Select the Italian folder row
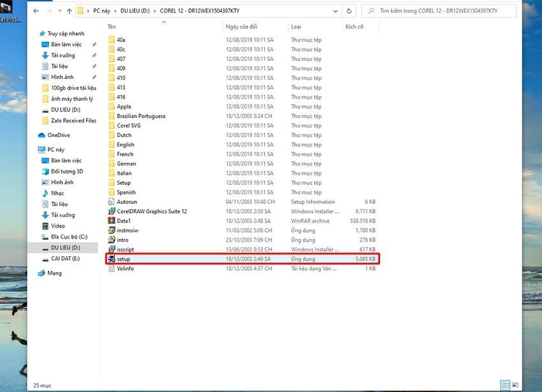This screenshot has width=542, height=392. pyautogui.click(x=242, y=173)
